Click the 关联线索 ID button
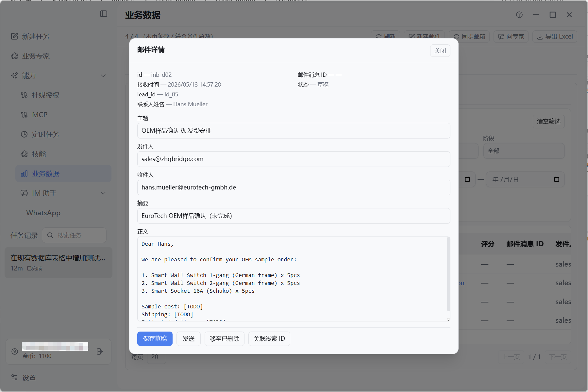 [269, 339]
